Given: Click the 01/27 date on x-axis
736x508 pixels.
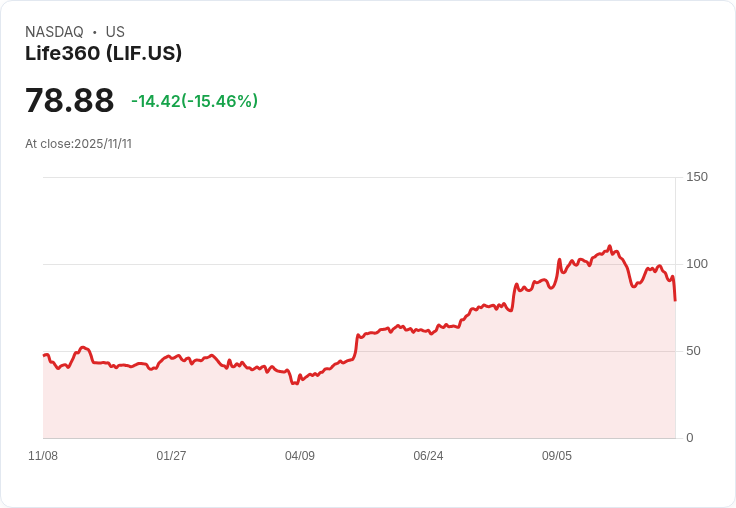Looking at the screenshot, I should (x=171, y=456).
